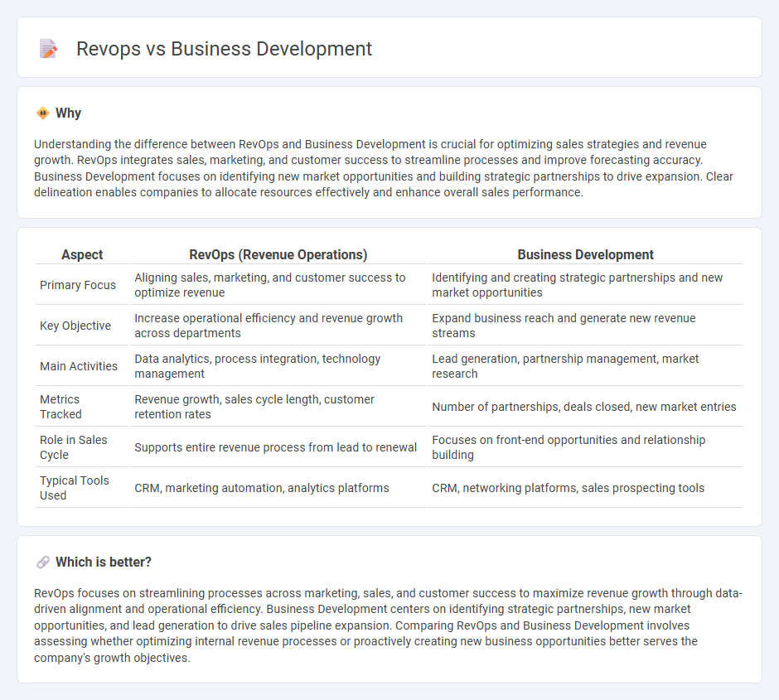This screenshot has height=700, width=779.
Task: Select the 'Revops vs Business Development' title
Action: click(224, 49)
